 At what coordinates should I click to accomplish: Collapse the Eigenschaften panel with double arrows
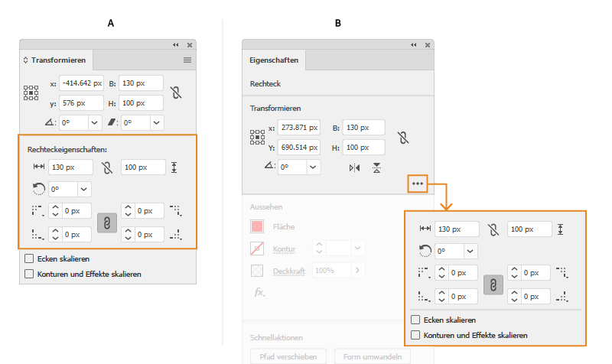click(x=414, y=46)
